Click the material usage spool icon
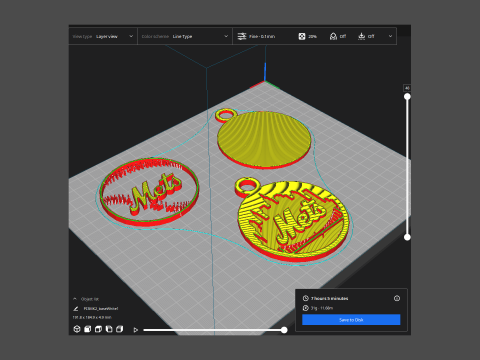 coord(305,308)
